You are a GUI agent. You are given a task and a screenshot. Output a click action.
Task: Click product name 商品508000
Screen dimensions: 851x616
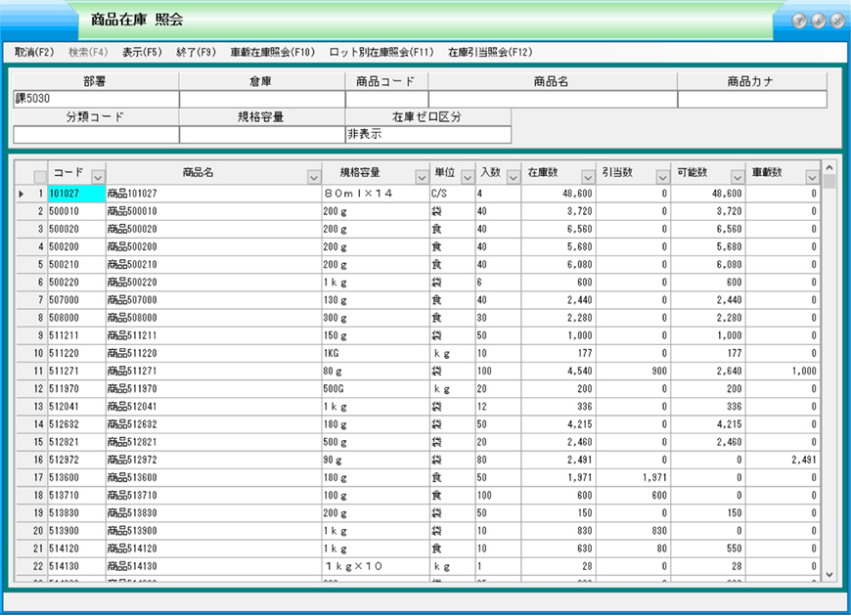tap(132, 318)
